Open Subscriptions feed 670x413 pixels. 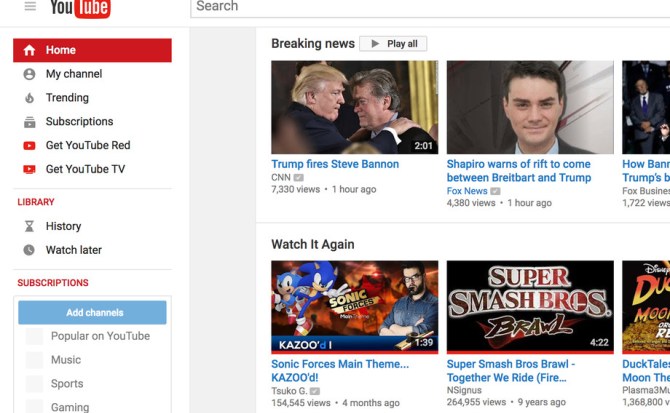click(79, 122)
